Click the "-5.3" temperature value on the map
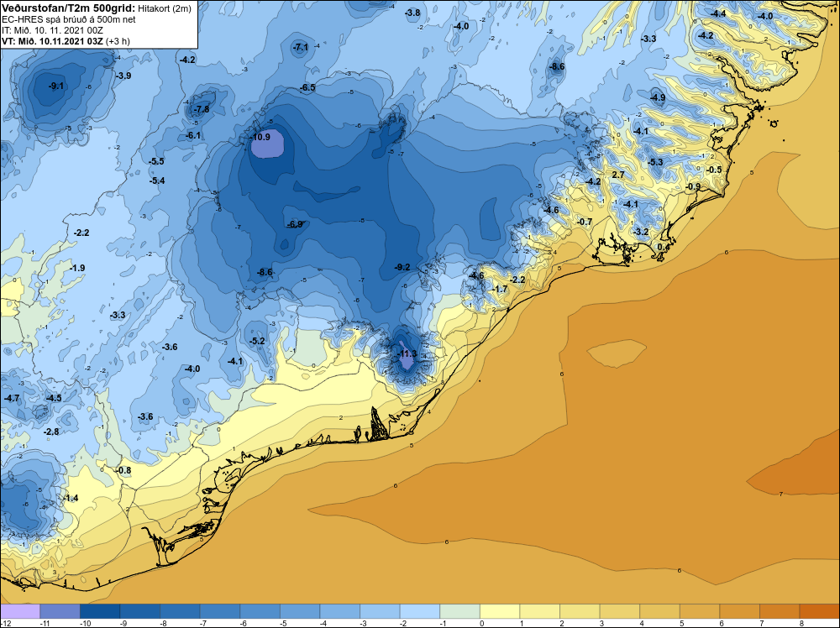The height and width of the screenshot is (628, 840). coord(655,162)
